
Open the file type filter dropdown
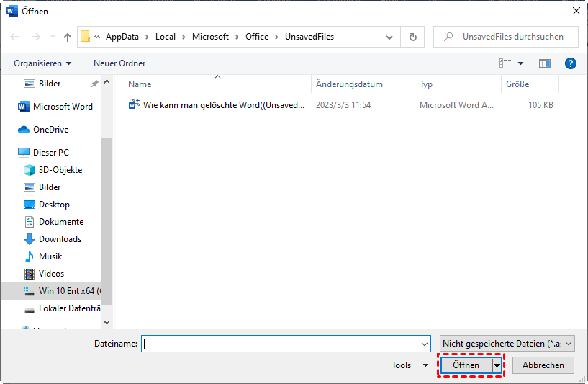(x=507, y=344)
